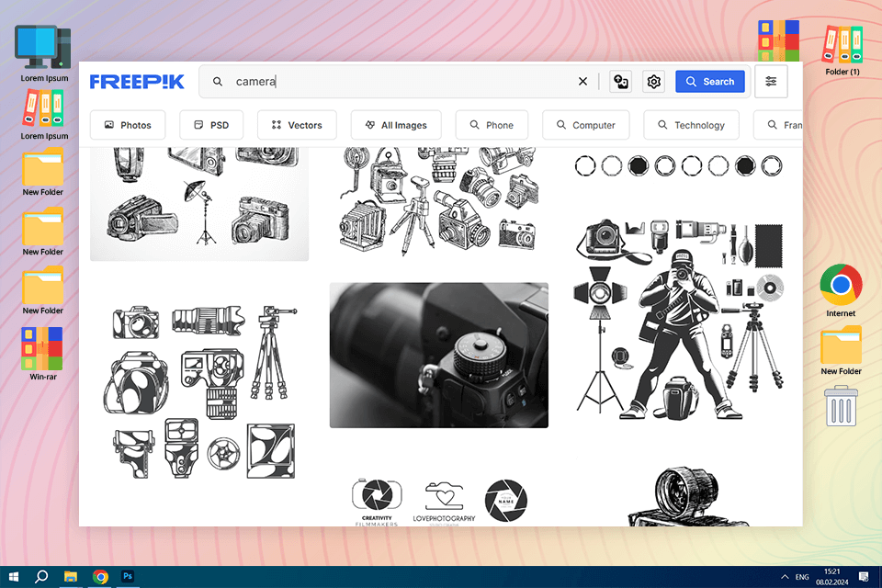Click the magnifier icon inside search box
Viewport: 882px width, 588px height.
[218, 82]
